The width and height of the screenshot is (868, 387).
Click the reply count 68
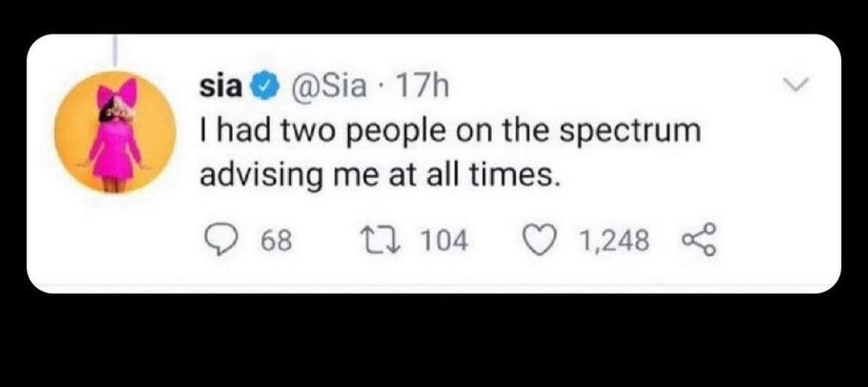coord(277,242)
